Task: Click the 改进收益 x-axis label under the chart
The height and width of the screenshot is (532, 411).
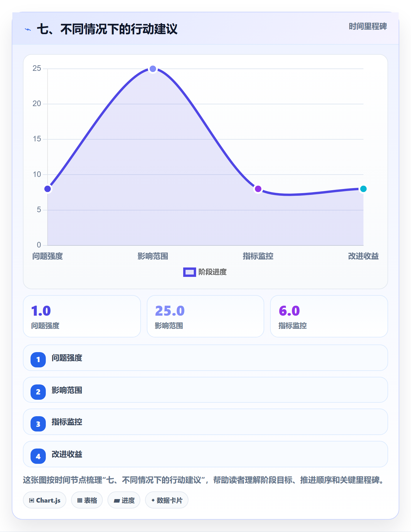Action: [x=363, y=256]
